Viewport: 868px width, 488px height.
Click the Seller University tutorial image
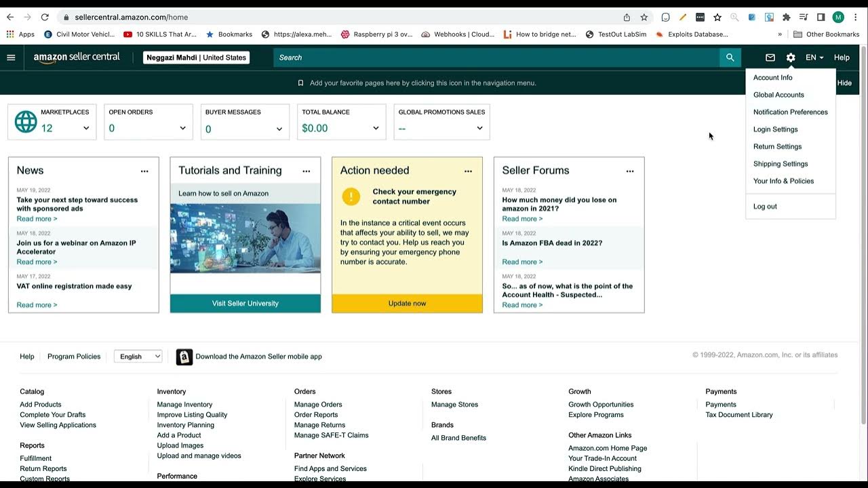click(245, 238)
